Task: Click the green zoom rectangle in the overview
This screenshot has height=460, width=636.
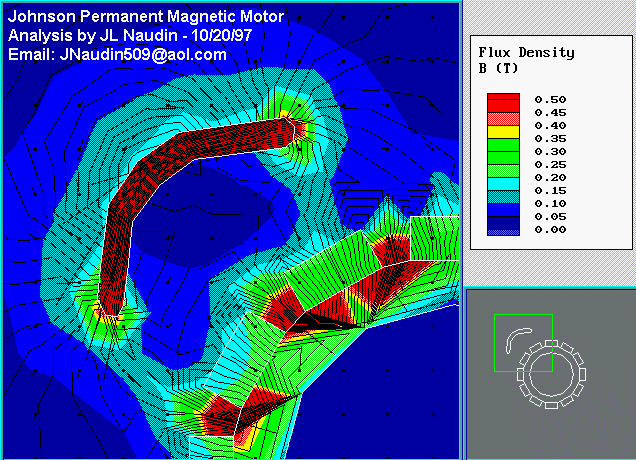Action: [x=523, y=343]
